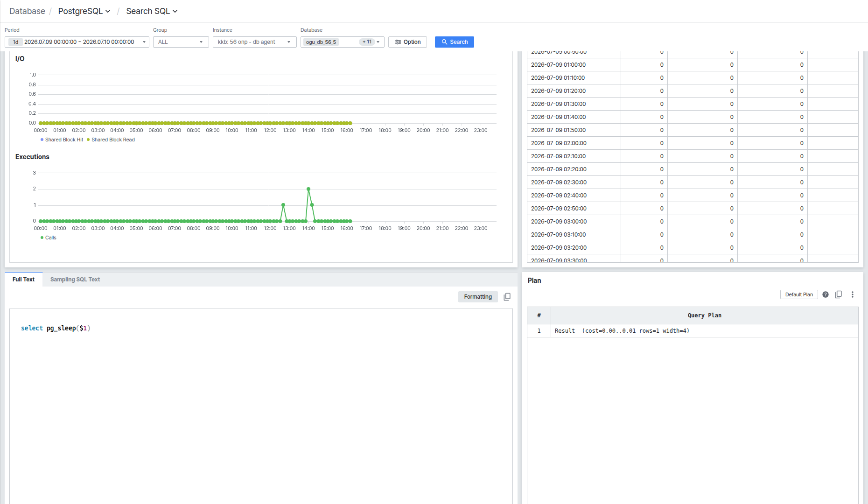This screenshot has width=868, height=504.
Task: Toggle the Calls legend series
Action: (49, 238)
